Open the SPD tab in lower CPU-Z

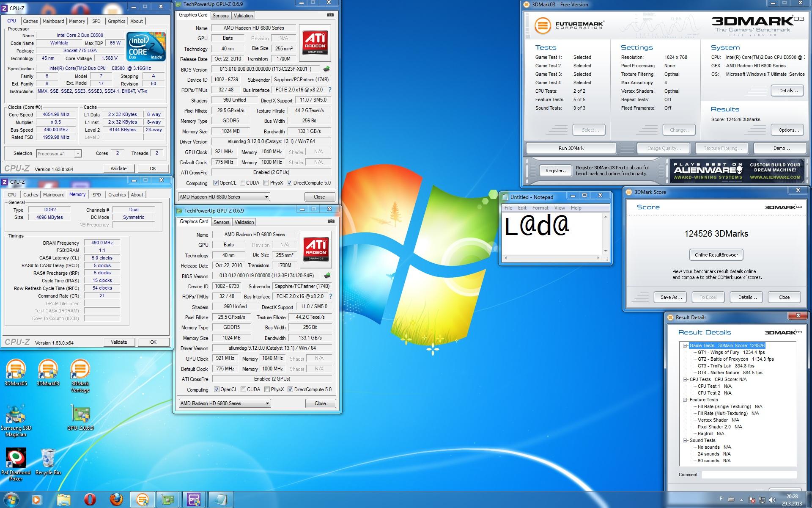[97, 195]
